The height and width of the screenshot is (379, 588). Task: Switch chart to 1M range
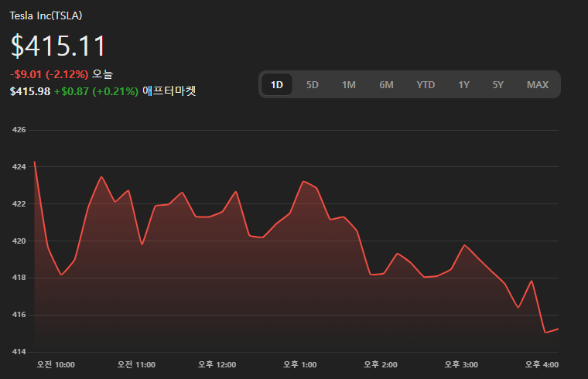[349, 85]
